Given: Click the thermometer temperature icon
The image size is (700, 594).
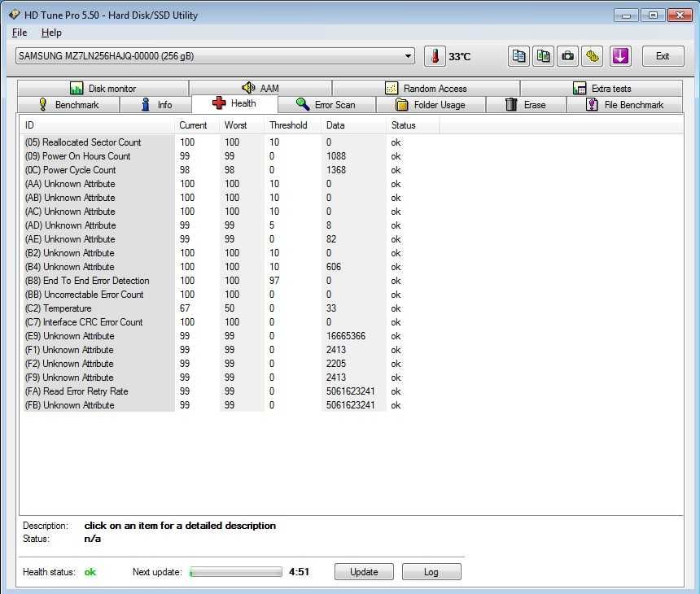Looking at the screenshot, I should point(435,56).
